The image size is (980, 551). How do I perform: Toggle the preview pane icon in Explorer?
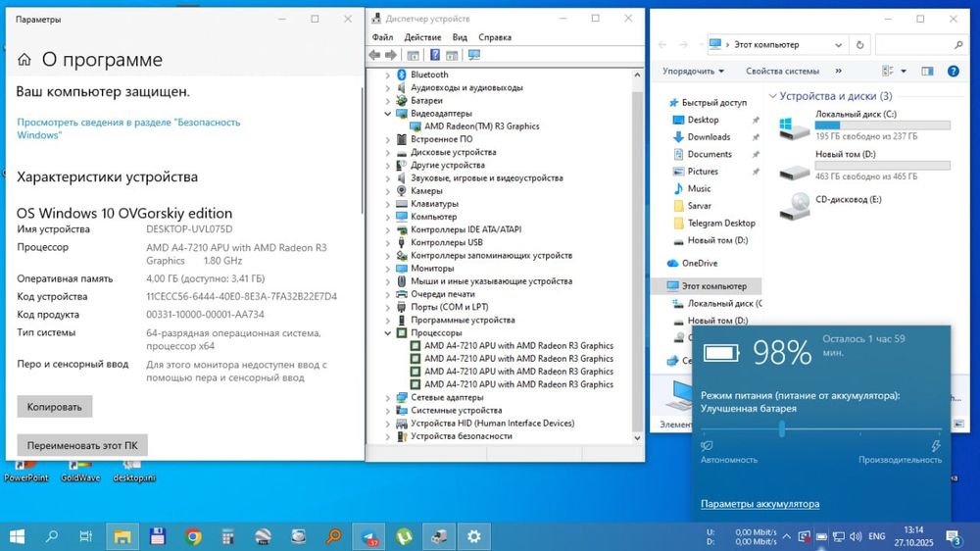pyautogui.click(x=927, y=72)
